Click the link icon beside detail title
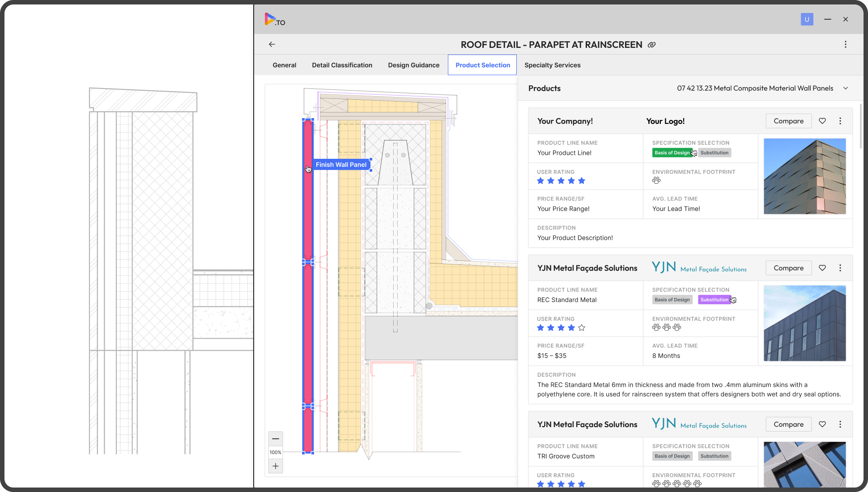Screen dimensions: 868x492 (x=652, y=45)
